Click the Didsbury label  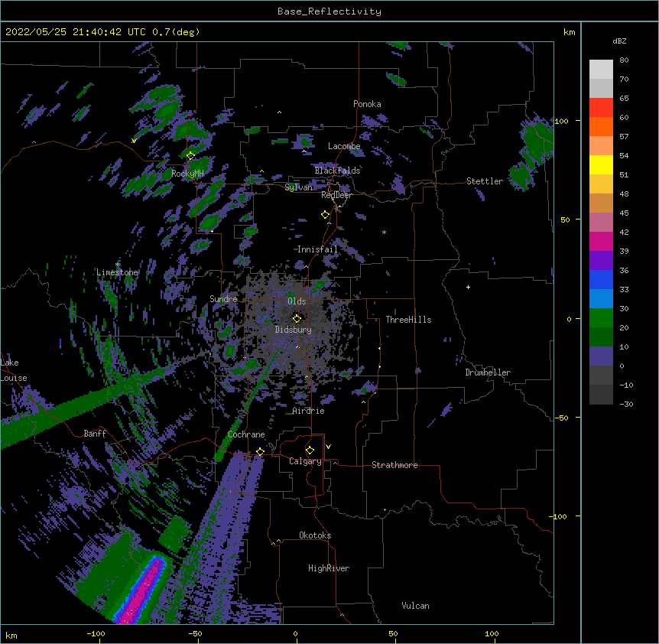[x=294, y=330]
